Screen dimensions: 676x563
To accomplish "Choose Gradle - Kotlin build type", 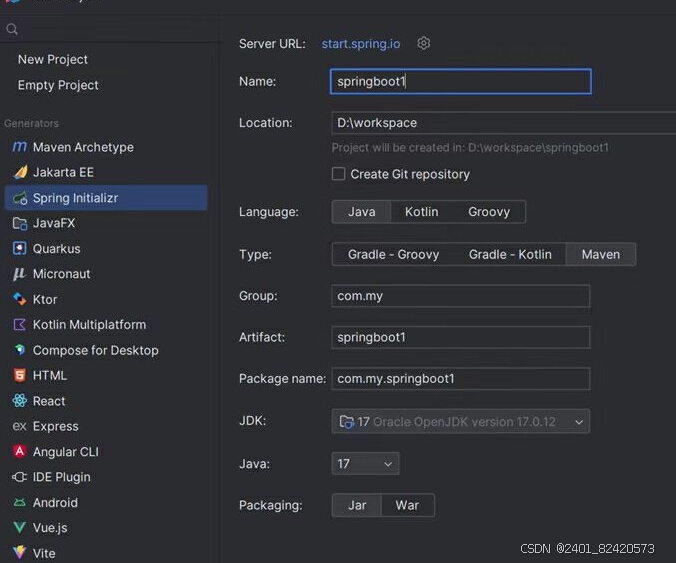I will [510, 254].
